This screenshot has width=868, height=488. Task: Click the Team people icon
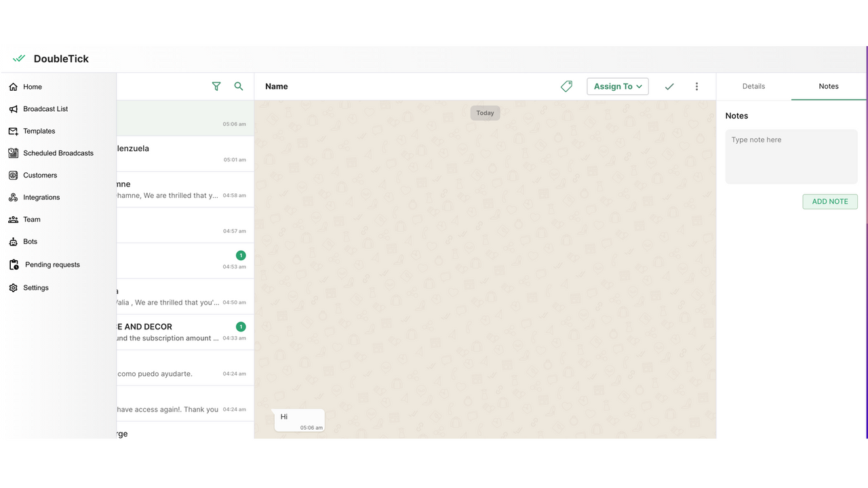click(x=13, y=220)
